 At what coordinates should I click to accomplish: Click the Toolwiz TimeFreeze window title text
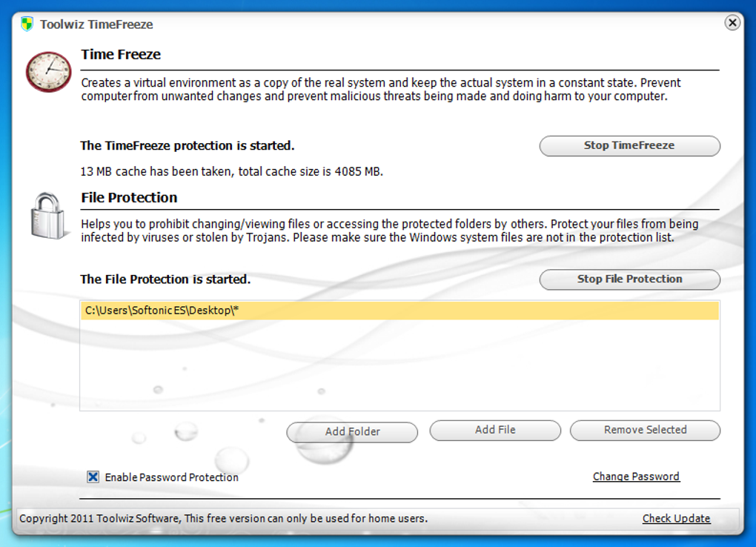point(96,24)
